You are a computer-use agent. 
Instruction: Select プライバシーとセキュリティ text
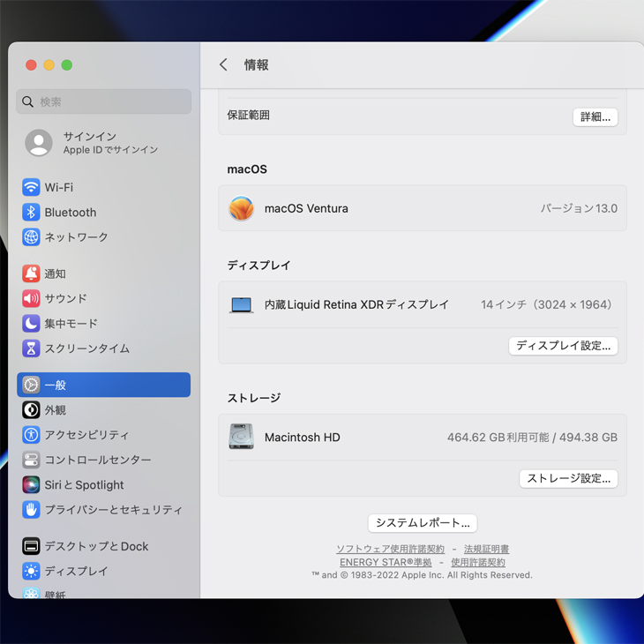click(x=113, y=510)
